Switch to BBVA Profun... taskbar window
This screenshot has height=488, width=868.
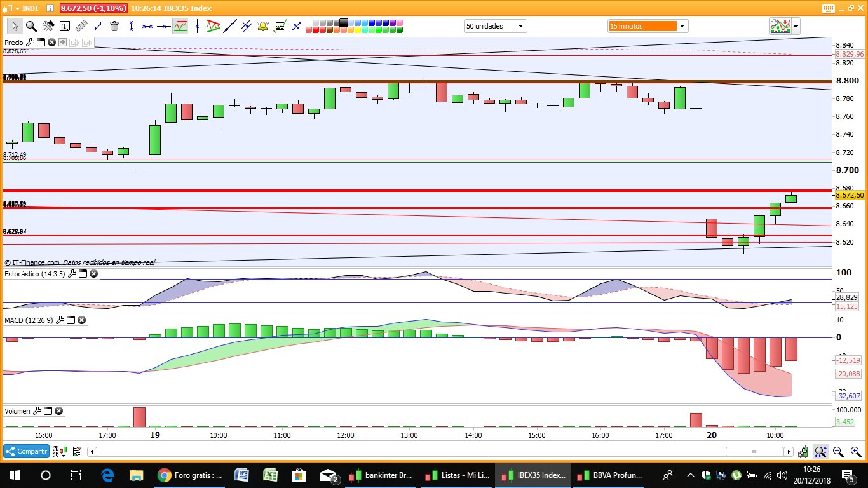609,475
